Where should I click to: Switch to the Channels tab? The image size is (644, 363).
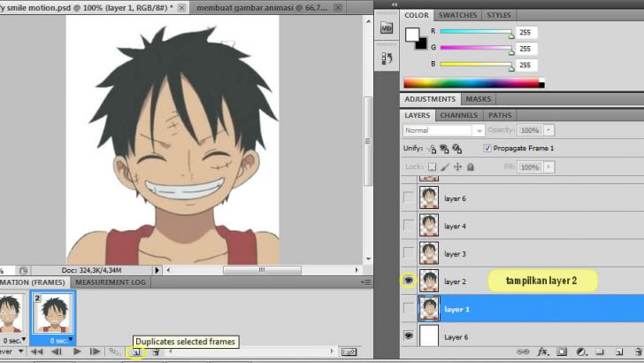pos(459,115)
